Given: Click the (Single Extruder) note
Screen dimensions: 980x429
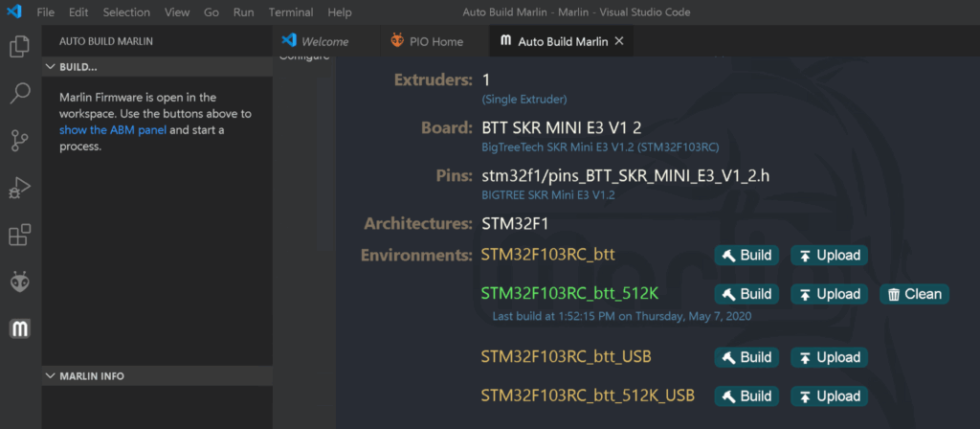Looking at the screenshot, I should point(524,100).
